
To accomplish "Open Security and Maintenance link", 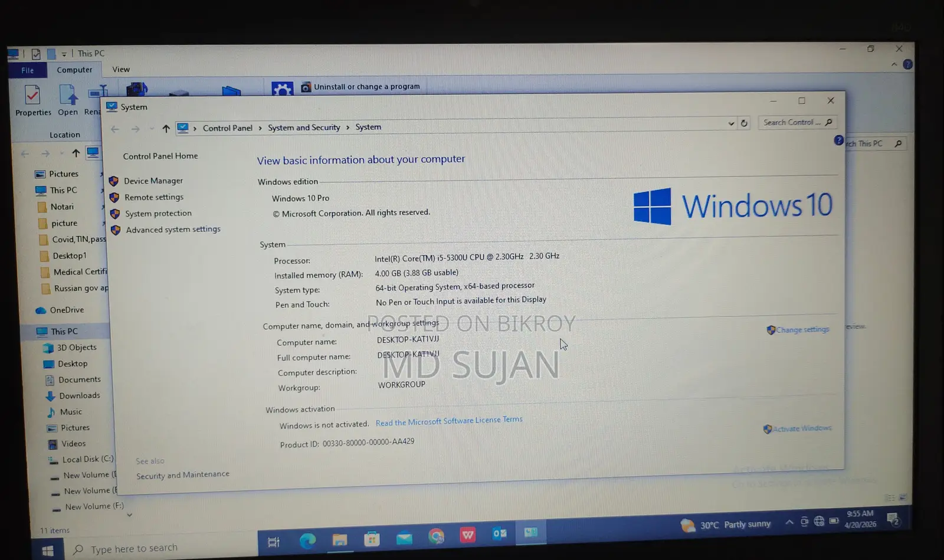I will click(x=183, y=475).
